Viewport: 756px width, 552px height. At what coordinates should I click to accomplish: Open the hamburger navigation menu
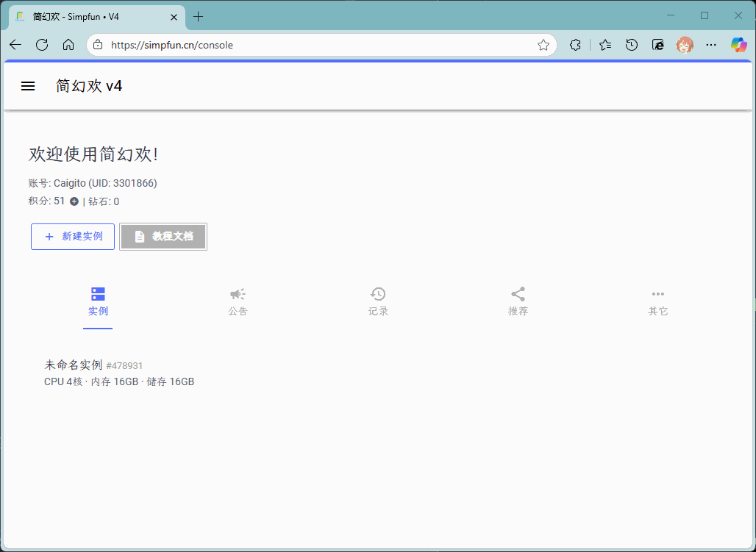pyautogui.click(x=28, y=86)
